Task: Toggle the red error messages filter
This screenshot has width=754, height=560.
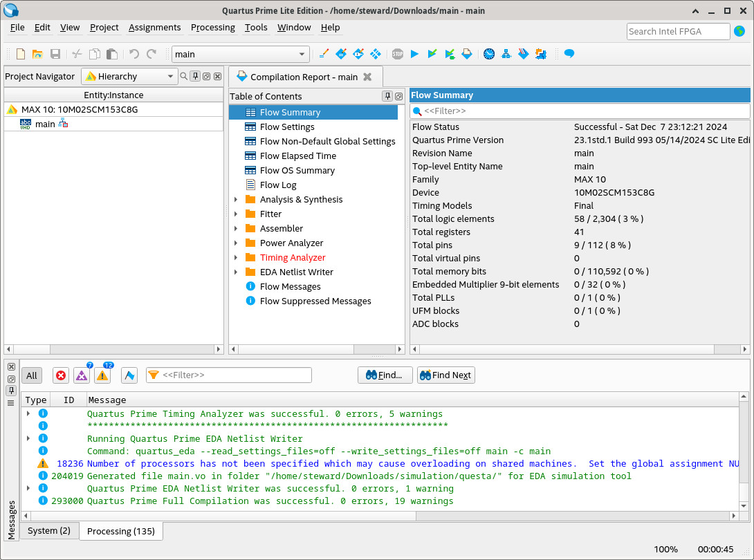Action: click(61, 375)
